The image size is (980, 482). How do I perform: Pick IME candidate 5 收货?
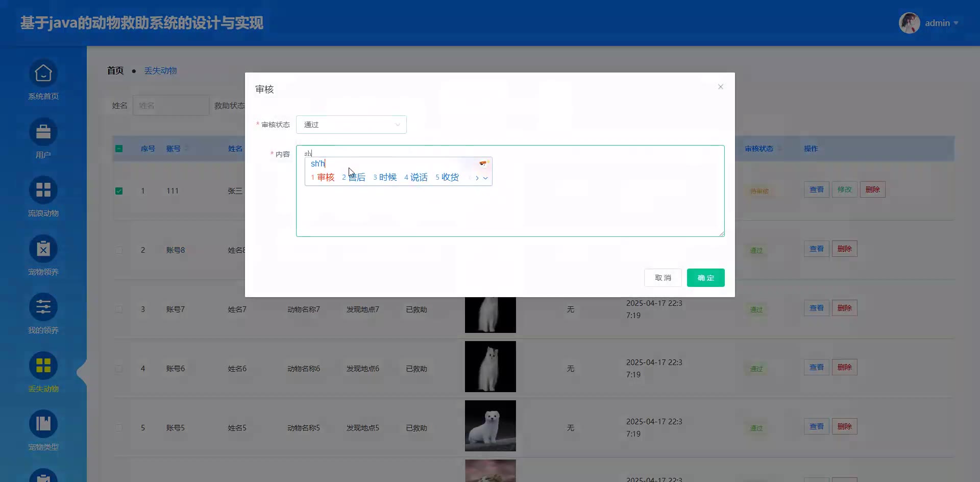[x=447, y=177]
